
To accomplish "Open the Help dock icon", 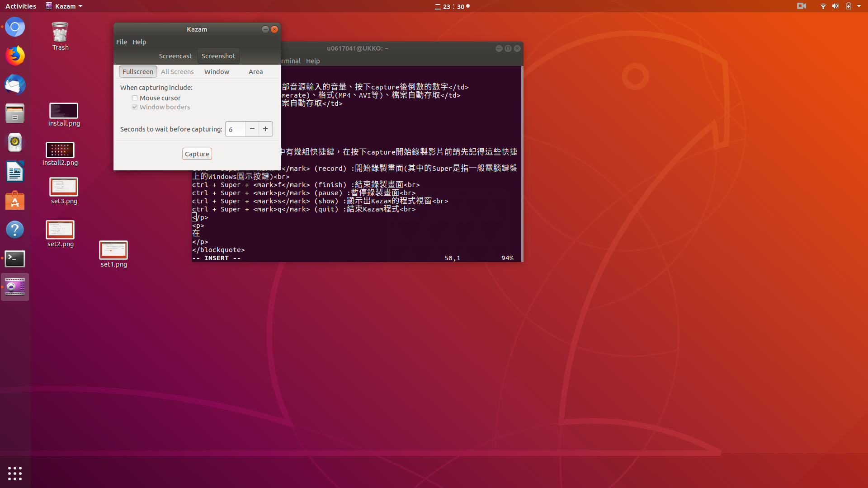I will 15,230.
